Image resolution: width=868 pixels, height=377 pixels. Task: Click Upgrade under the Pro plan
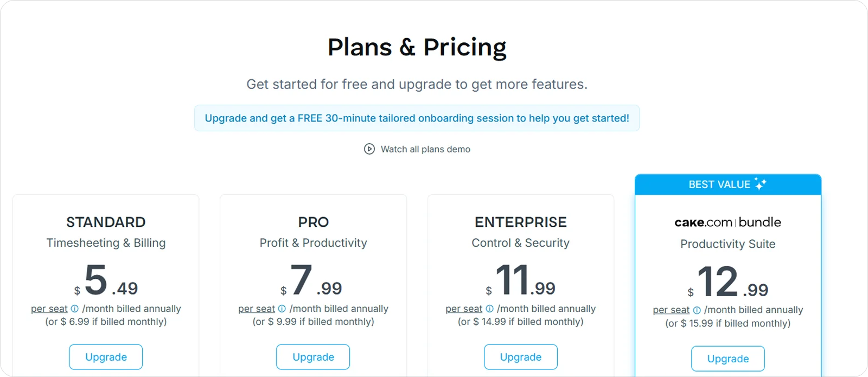tap(313, 357)
